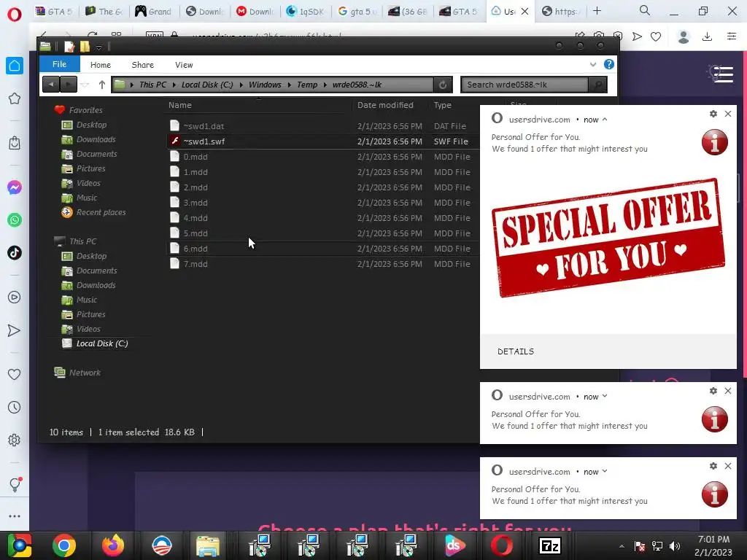Viewport: 747px width, 560px height.
Task: Switch to the Grand browser tab
Action: (153, 12)
